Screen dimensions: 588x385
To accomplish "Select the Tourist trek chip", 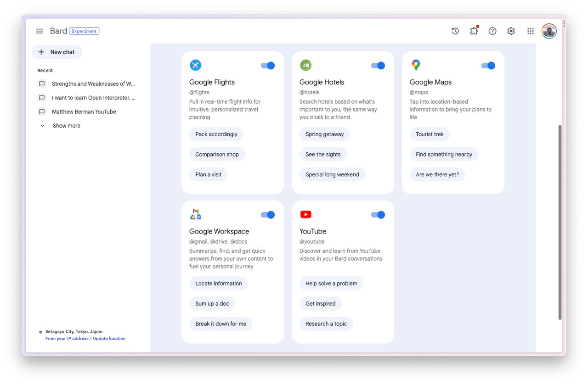I will [430, 134].
